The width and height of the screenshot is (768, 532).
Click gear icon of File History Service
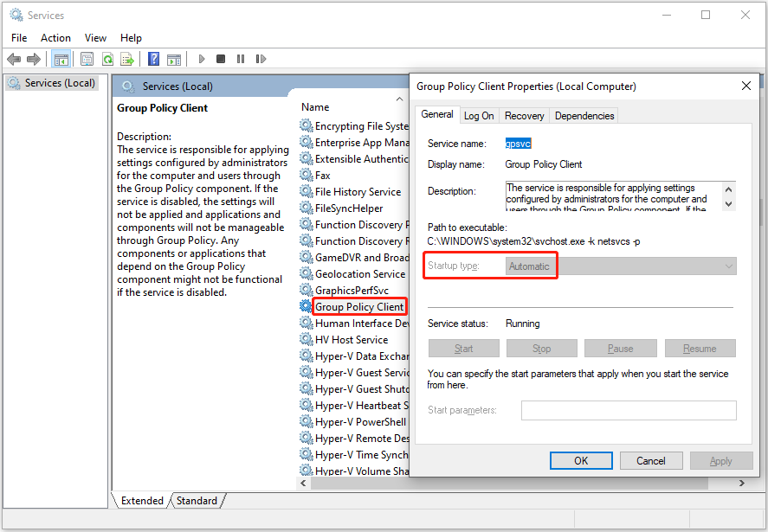(x=307, y=191)
